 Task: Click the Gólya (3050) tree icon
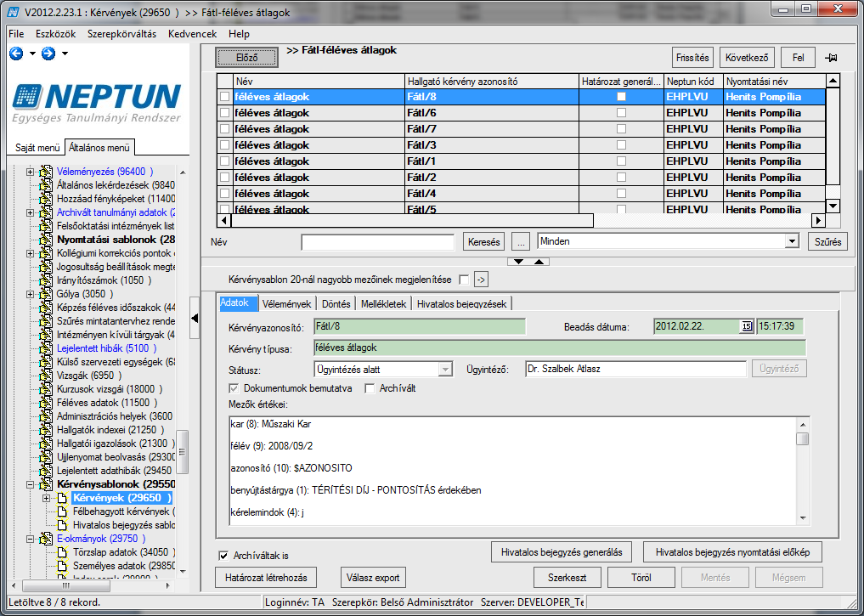click(46, 294)
